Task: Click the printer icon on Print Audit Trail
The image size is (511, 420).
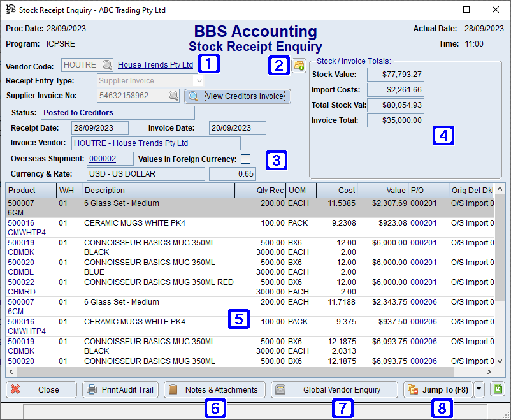Action: click(x=92, y=389)
